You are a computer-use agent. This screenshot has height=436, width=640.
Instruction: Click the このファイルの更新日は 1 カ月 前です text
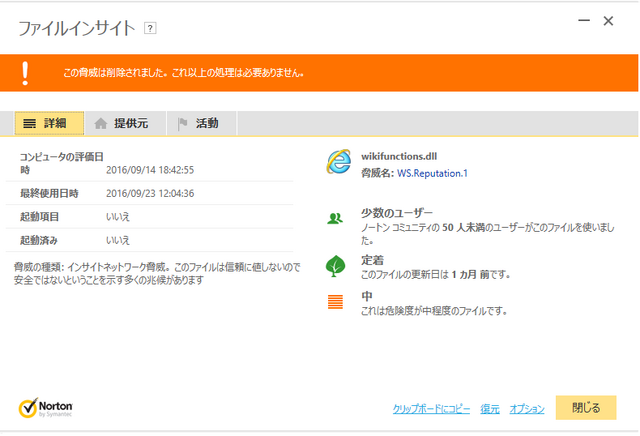436,274
